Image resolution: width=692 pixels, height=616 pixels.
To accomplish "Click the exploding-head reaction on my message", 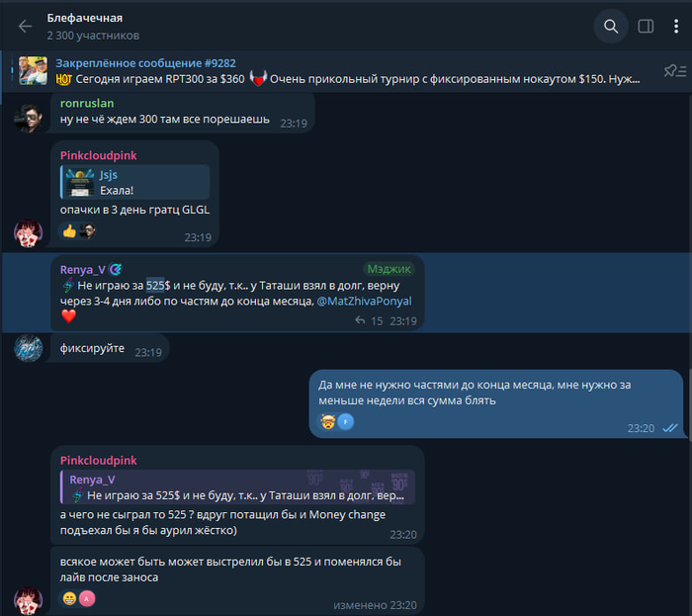I will click(x=327, y=422).
